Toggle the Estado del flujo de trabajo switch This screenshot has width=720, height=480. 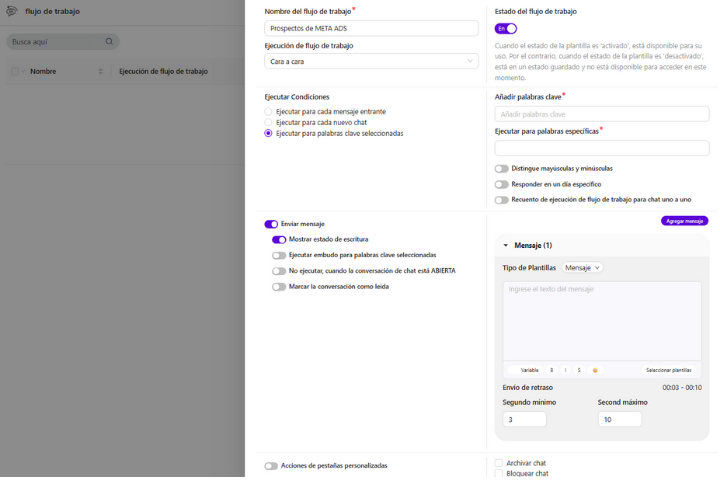pyautogui.click(x=506, y=28)
